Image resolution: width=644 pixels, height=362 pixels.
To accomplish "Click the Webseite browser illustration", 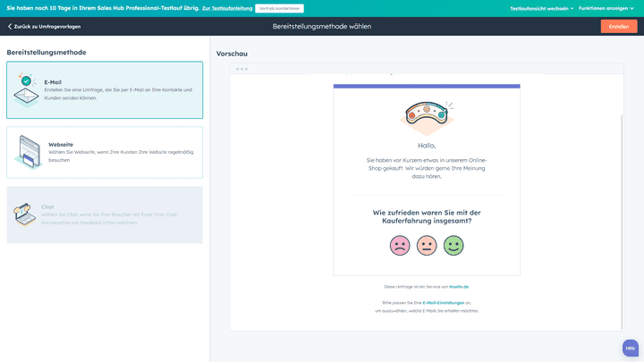I will pos(28,152).
